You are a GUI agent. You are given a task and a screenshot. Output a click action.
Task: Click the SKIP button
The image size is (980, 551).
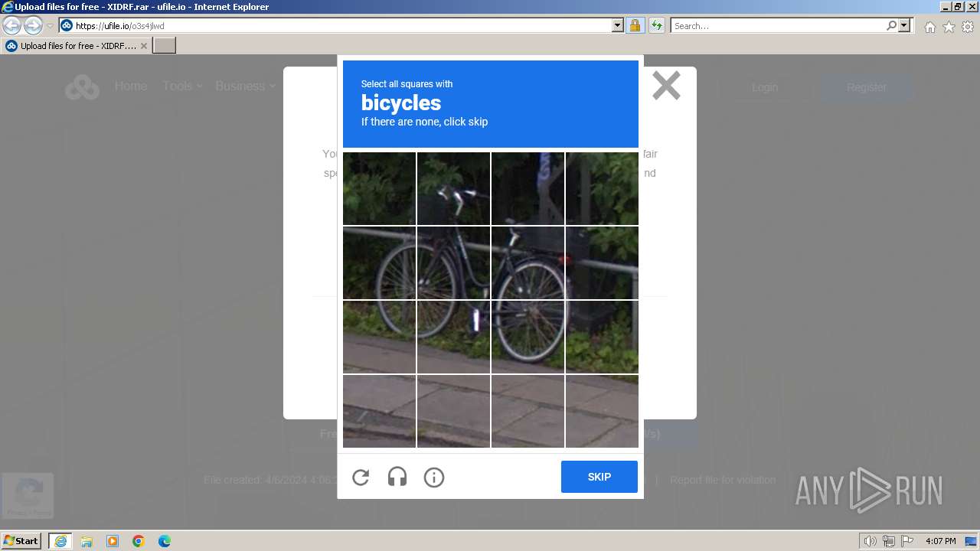599,477
